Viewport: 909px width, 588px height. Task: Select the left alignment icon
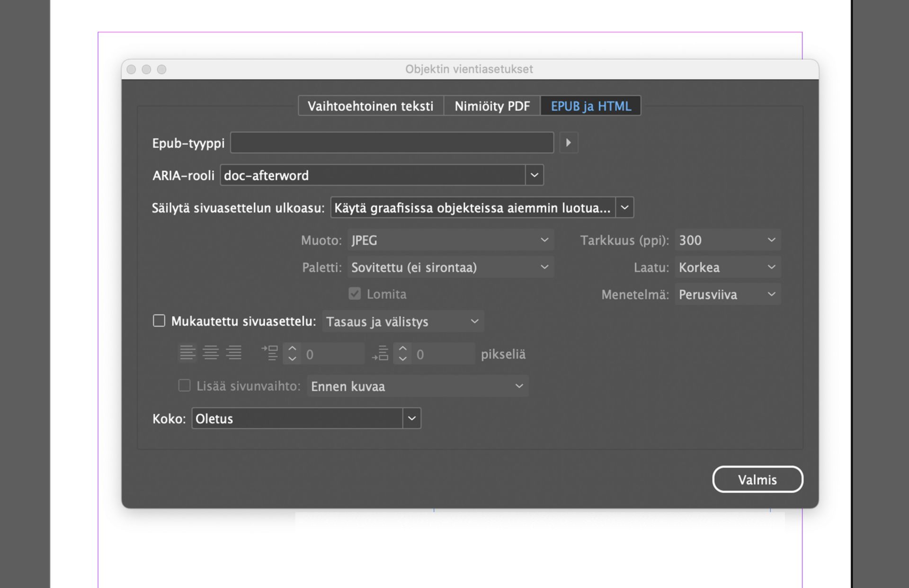point(187,353)
